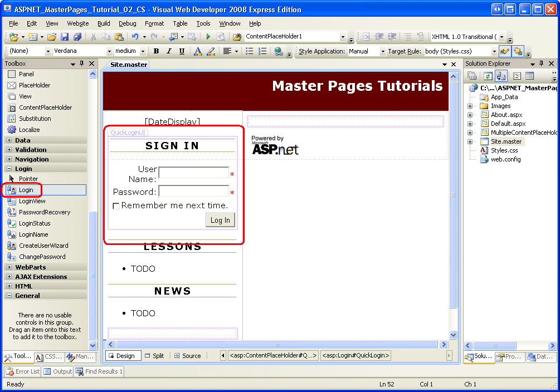Screen dimensions: 560x392
Task: Open the font color picker swatch
Action: click(x=198, y=51)
